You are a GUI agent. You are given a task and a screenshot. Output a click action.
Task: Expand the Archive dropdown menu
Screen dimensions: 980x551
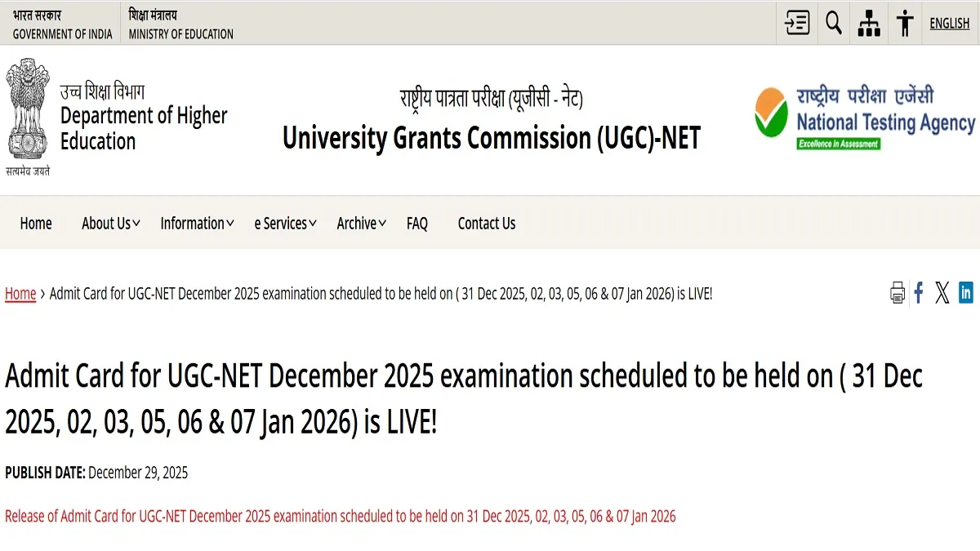coord(361,224)
